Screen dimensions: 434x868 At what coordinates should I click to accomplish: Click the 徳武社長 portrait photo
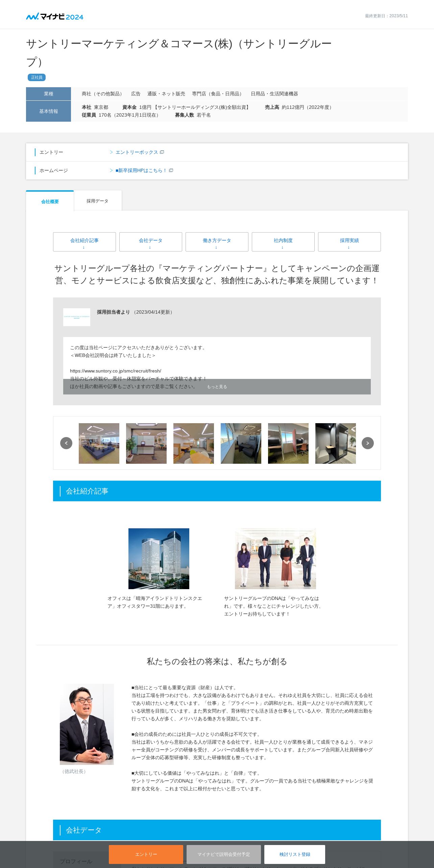[x=87, y=724]
